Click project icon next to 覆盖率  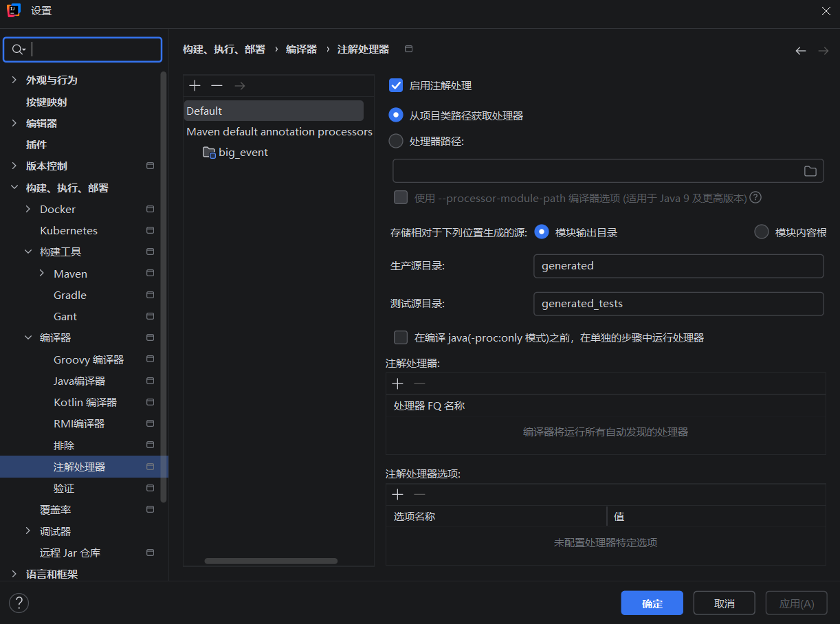[150, 510]
